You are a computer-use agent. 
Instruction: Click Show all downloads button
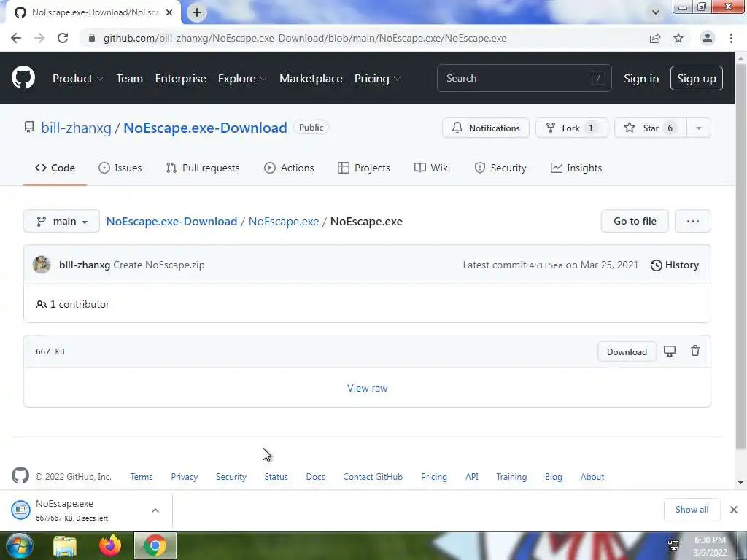pos(692,510)
